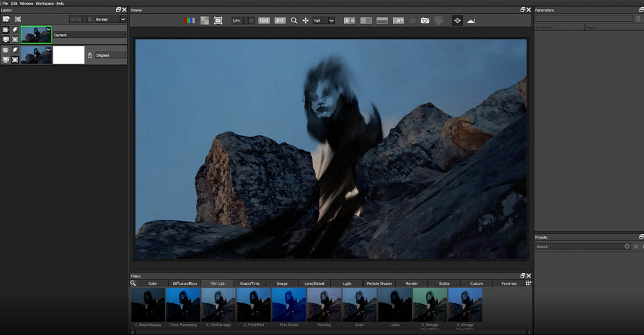
Task: Toggle the monitor view icon on Current layer
Action: point(5,40)
